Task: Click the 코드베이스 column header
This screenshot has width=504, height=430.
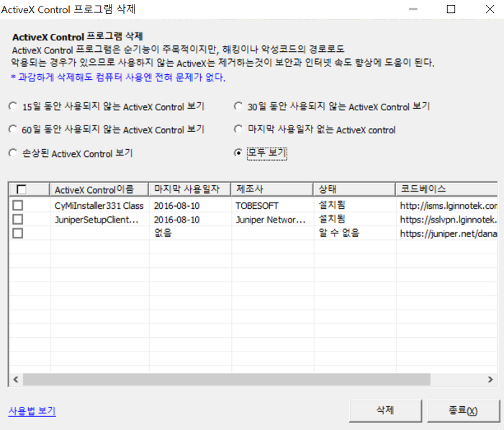Action: (x=447, y=189)
